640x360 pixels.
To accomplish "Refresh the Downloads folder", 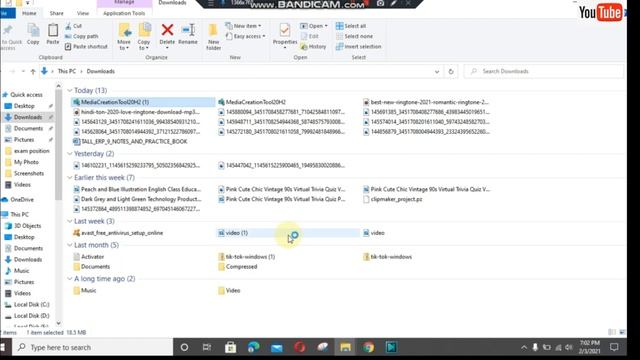I will point(451,71).
